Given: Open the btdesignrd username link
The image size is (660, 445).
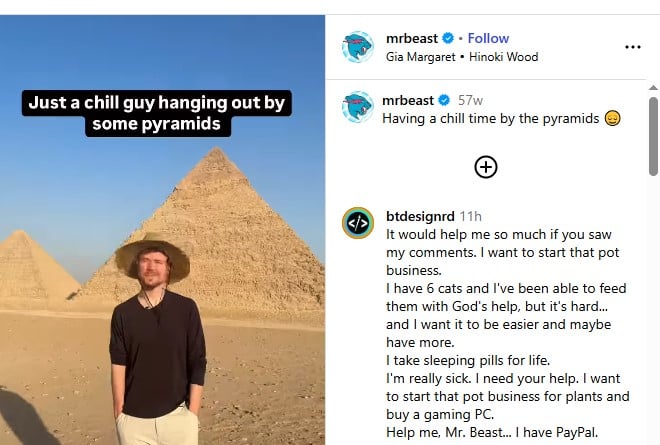Looking at the screenshot, I should point(420,215).
